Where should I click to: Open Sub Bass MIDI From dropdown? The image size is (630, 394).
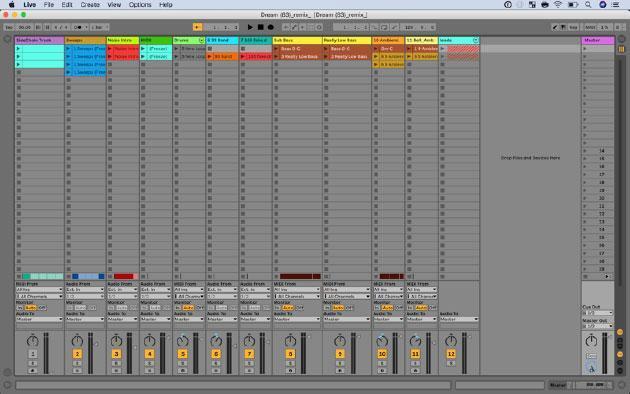tap(297, 290)
